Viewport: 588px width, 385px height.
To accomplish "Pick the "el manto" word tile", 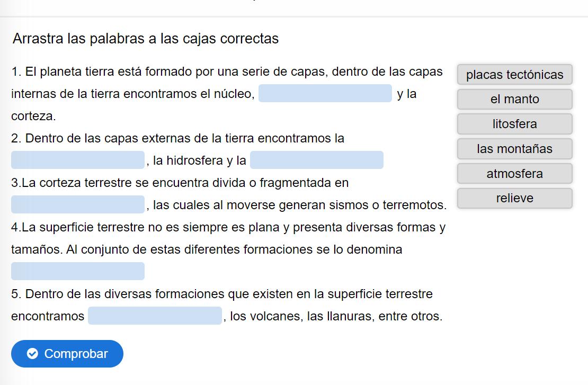I will point(514,100).
